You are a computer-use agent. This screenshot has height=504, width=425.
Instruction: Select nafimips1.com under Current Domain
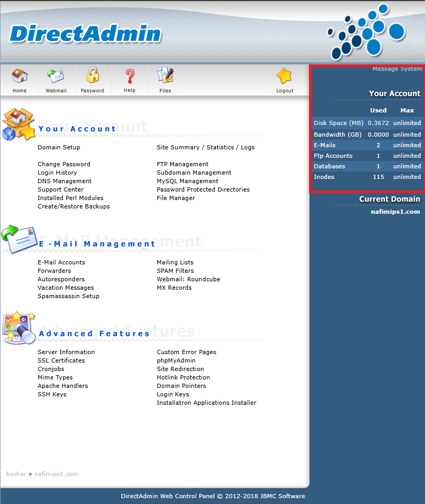point(395,212)
